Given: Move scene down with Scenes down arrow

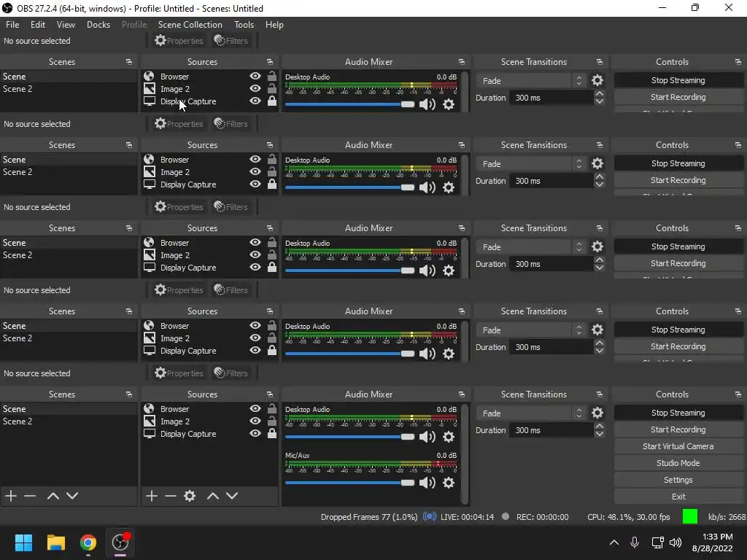Looking at the screenshot, I should [x=72, y=496].
